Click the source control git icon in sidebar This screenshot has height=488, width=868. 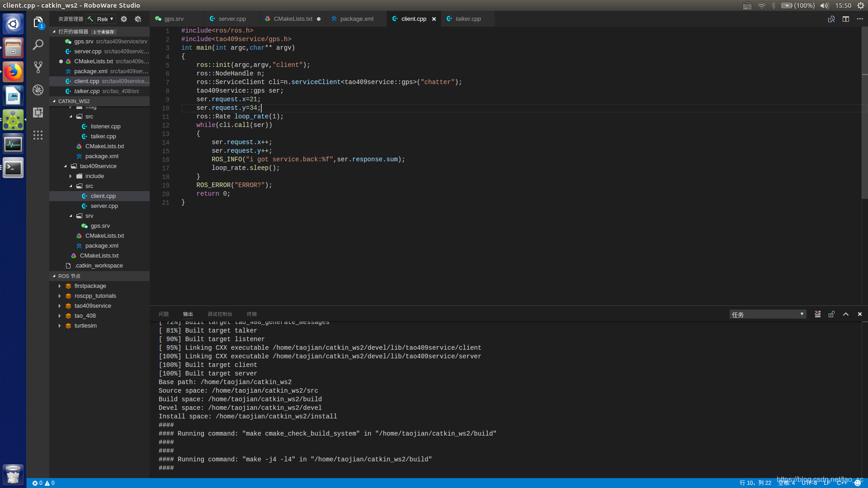tap(38, 66)
